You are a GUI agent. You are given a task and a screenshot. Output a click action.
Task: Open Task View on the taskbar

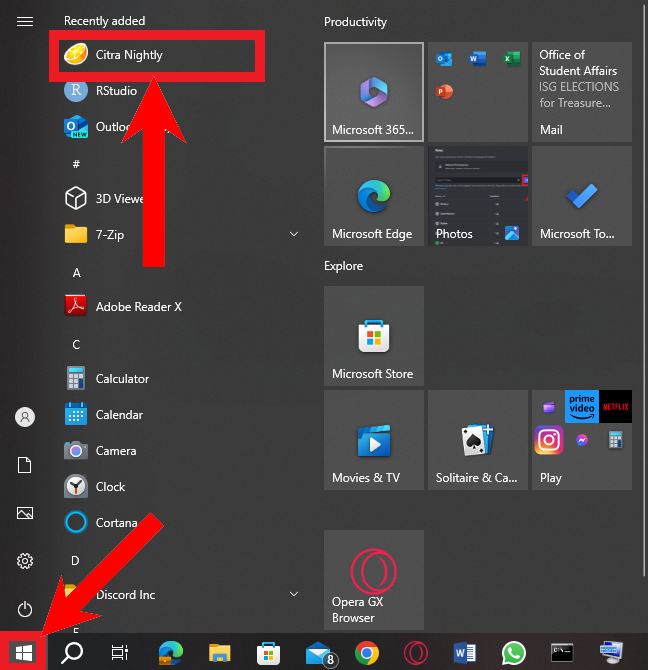[x=120, y=652]
